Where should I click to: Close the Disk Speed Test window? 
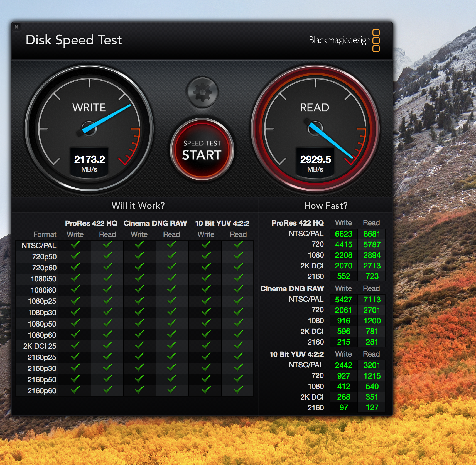click(16, 27)
